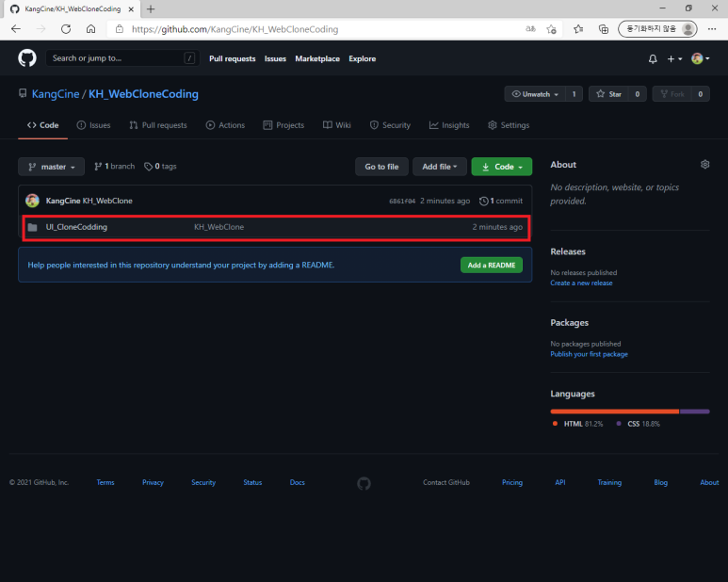Click Publish your first package link
The width and height of the screenshot is (728, 582).
click(x=589, y=354)
